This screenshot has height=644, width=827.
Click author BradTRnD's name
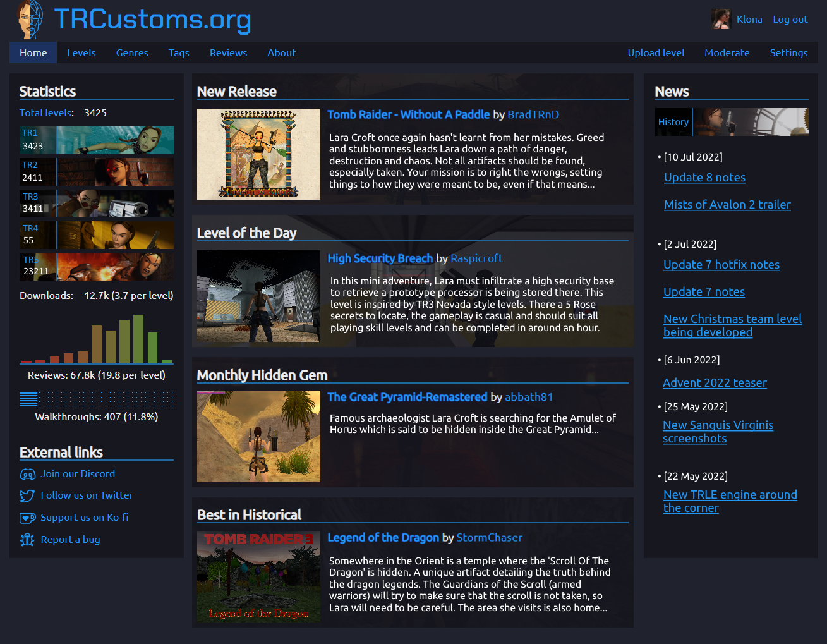[533, 114]
